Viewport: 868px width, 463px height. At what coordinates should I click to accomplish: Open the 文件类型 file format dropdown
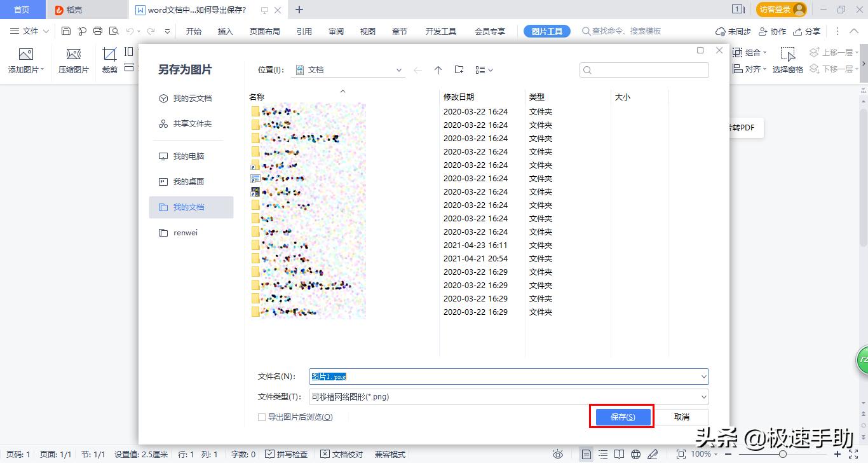coord(703,397)
